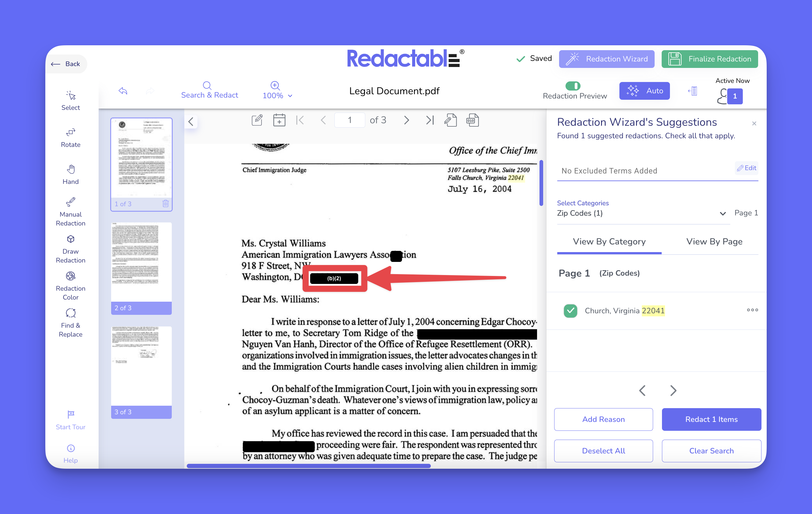Toggle the Auto redaction mode button

click(645, 91)
